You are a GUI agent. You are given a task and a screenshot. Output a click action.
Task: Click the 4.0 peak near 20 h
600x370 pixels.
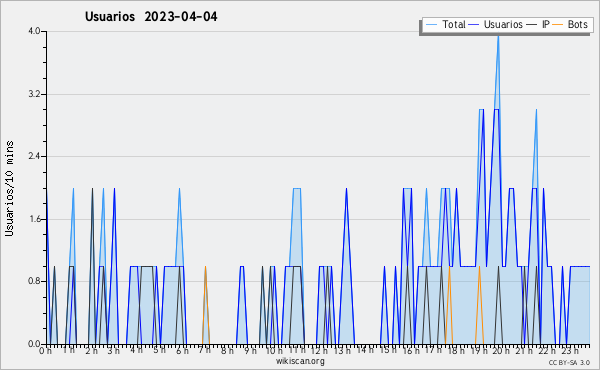[498, 36]
